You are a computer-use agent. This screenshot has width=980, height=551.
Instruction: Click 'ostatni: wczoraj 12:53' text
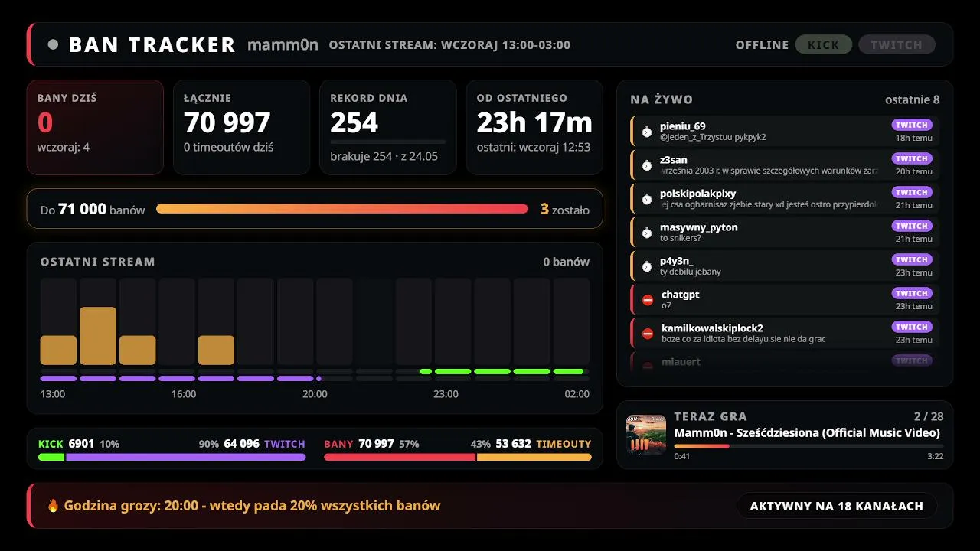(x=534, y=147)
